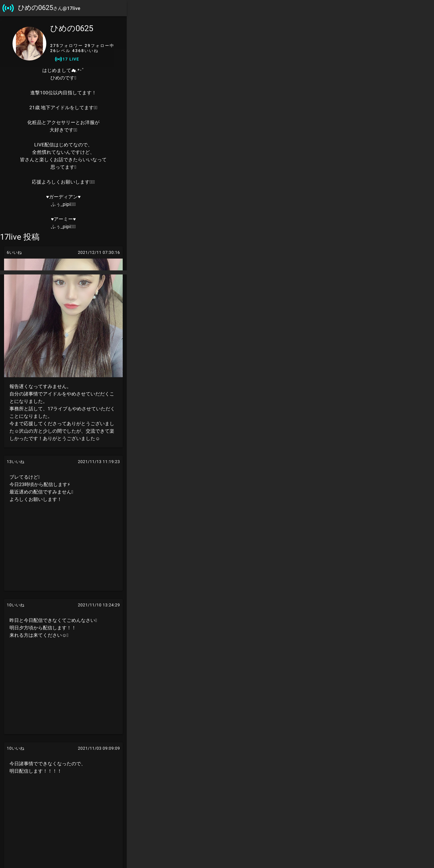Click post text 明日夕方頃から配信します！！

42,628
